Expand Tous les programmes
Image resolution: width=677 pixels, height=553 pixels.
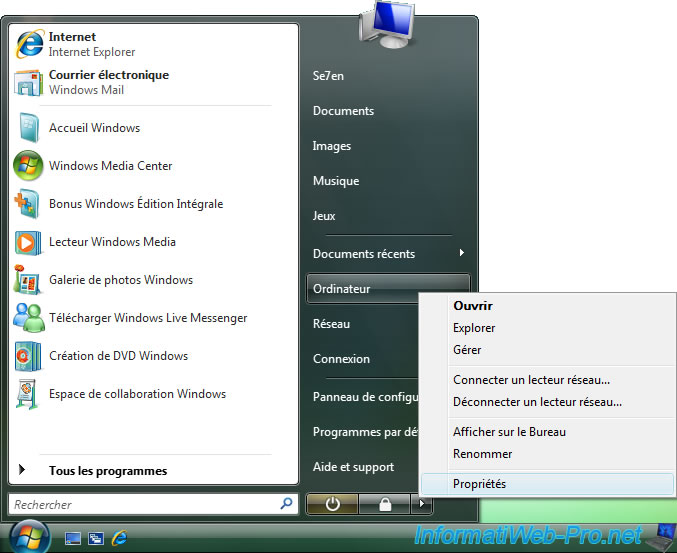click(108, 471)
